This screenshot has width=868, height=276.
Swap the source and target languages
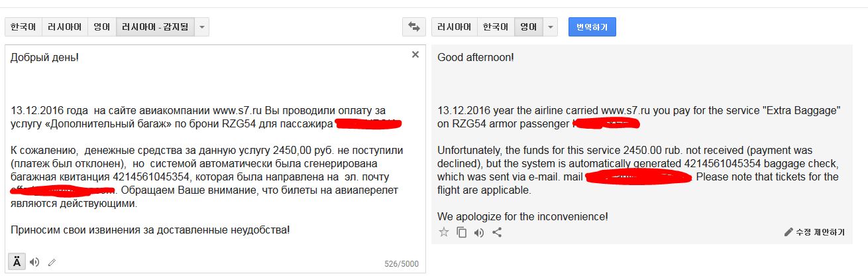point(414,27)
